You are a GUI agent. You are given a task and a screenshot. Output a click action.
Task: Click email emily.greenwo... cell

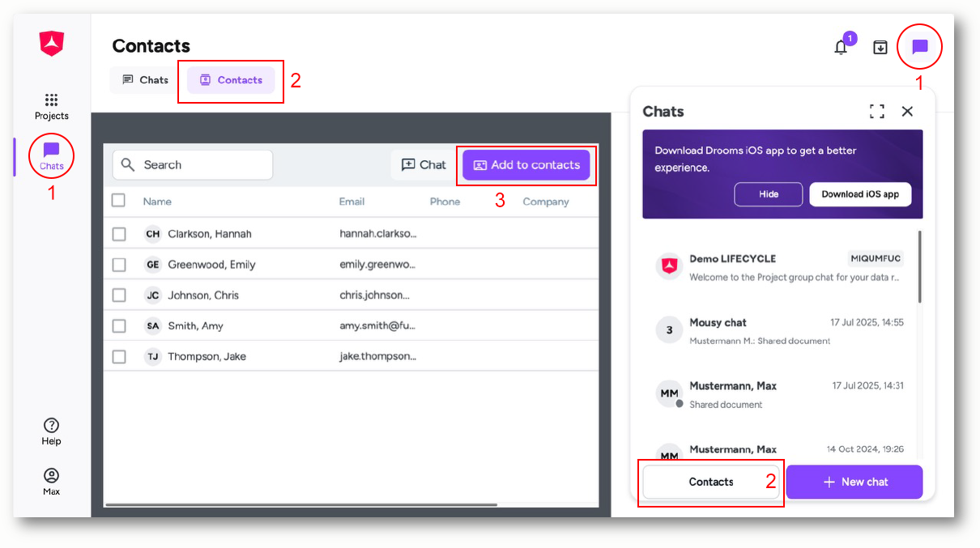click(x=378, y=265)
